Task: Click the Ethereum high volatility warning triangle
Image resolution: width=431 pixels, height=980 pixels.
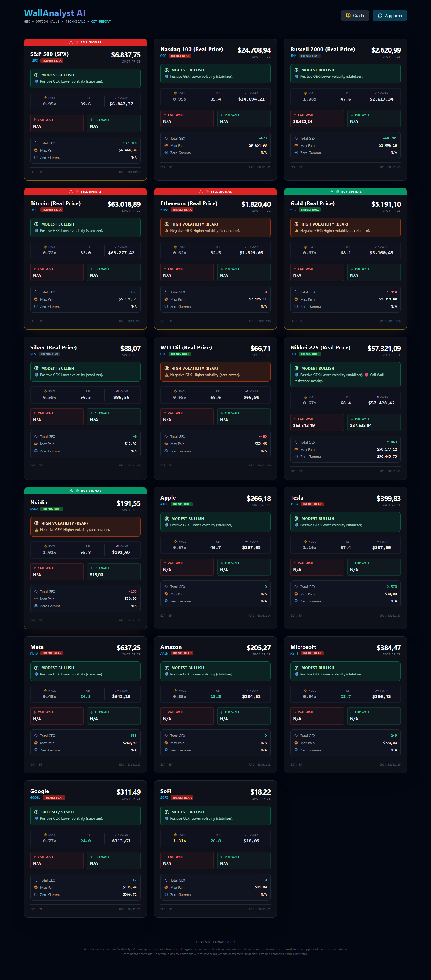Action: [x=166, y=231]
